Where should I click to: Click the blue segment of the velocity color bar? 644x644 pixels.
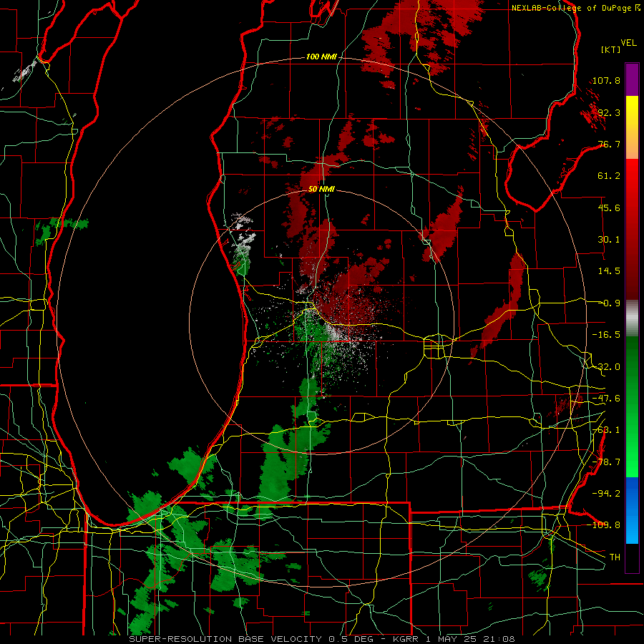632,510
